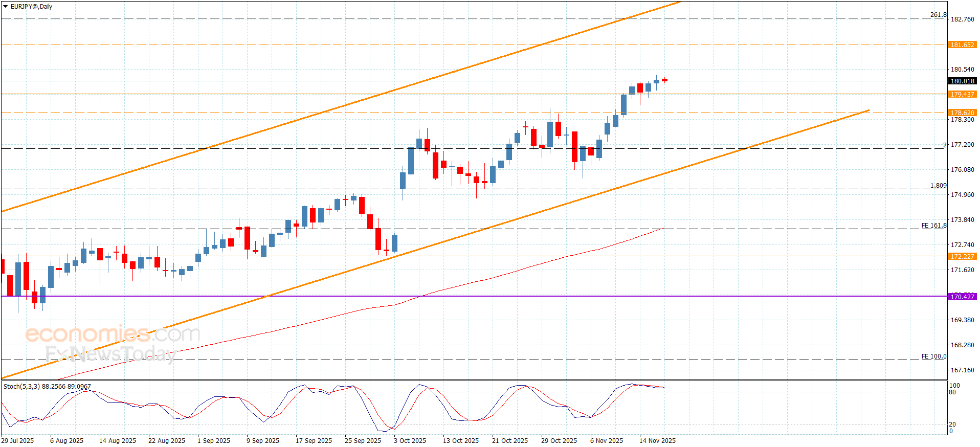
Task: Select the 9 Sep 2025 date label
Action: point(263,441)
